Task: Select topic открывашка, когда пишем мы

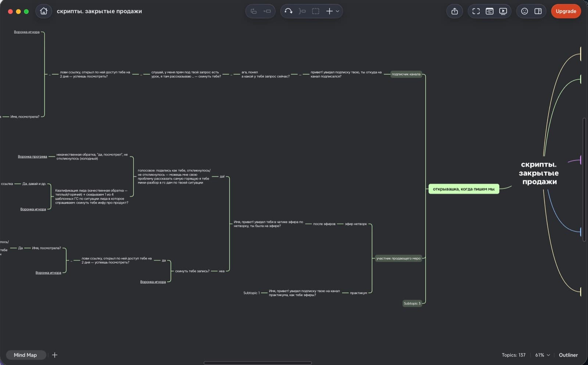Action: 464,189
